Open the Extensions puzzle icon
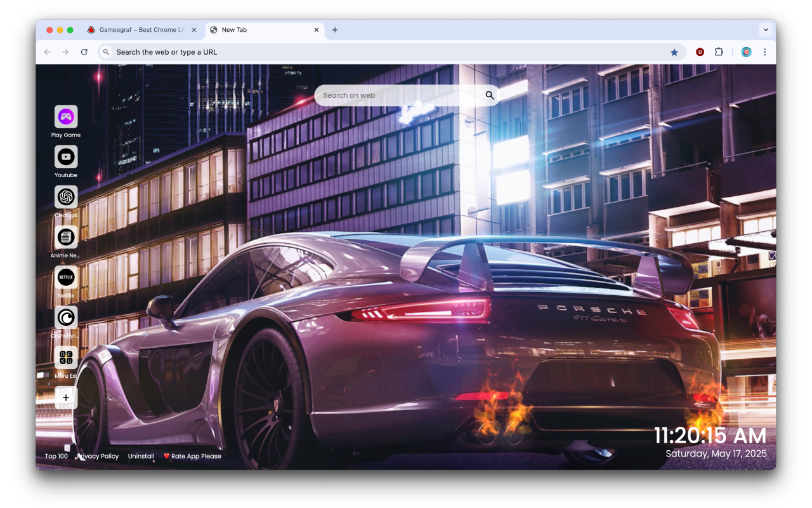The image size is (812, 508). [719, 52]
